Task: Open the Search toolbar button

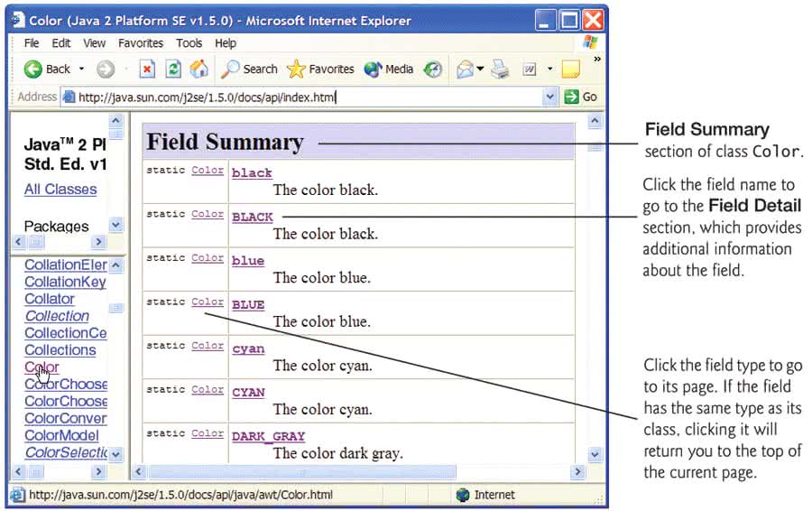Action: click(x=249, y=69)
